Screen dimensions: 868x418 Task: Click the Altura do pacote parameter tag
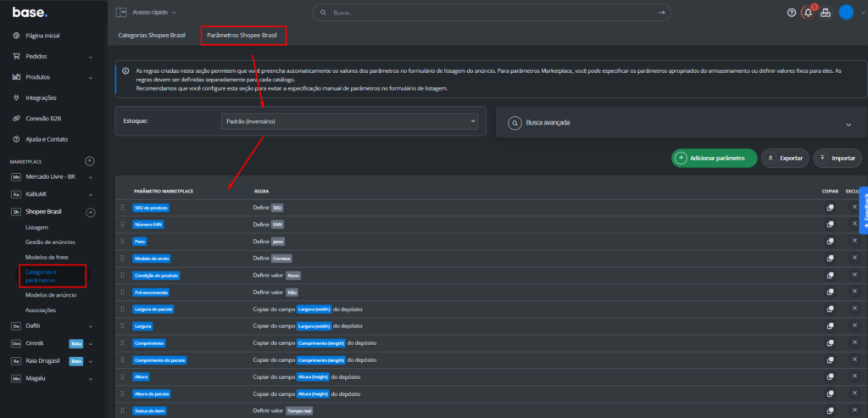click(151, 393)
